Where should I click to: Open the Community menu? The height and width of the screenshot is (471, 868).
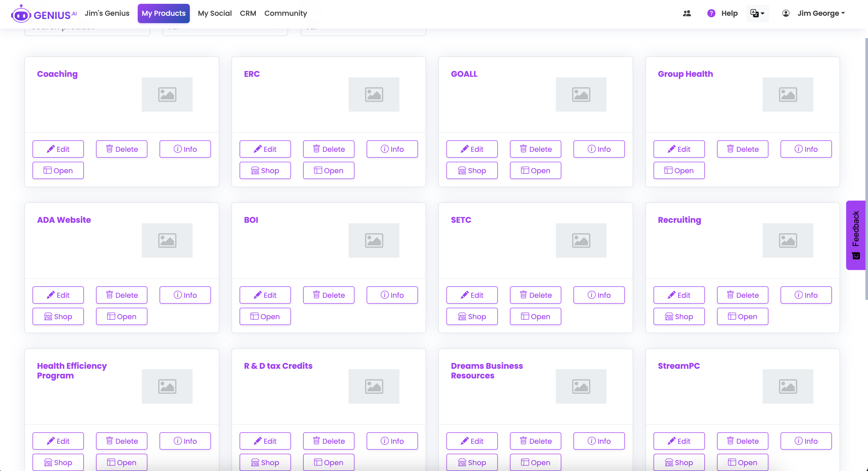[x=285, y=13]
